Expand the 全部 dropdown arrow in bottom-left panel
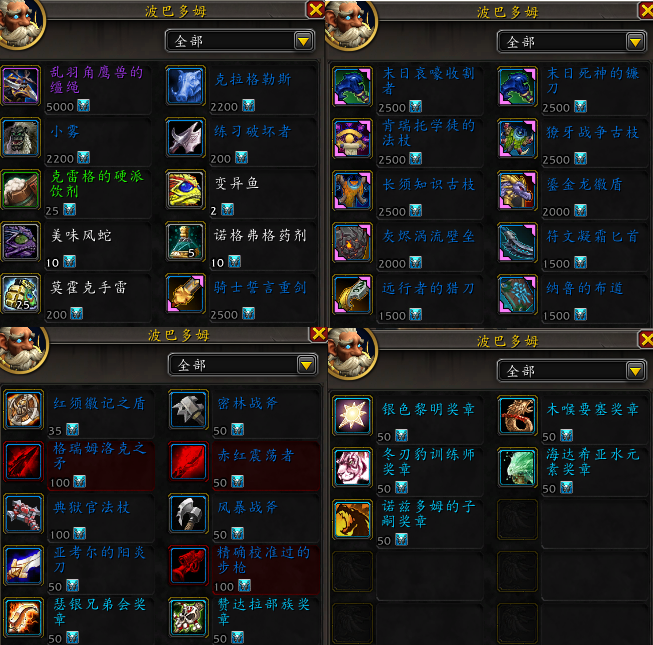653x645 pixels. [x=307, y=366]
